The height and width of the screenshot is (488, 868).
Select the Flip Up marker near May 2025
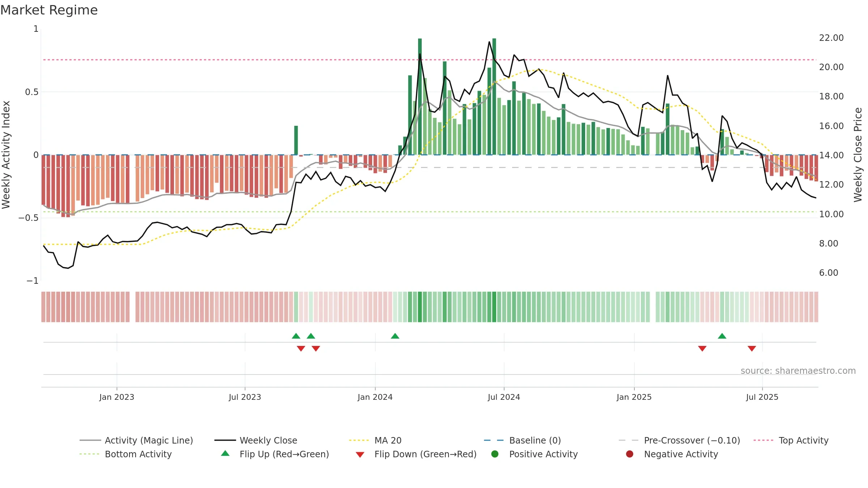point(722,336)
